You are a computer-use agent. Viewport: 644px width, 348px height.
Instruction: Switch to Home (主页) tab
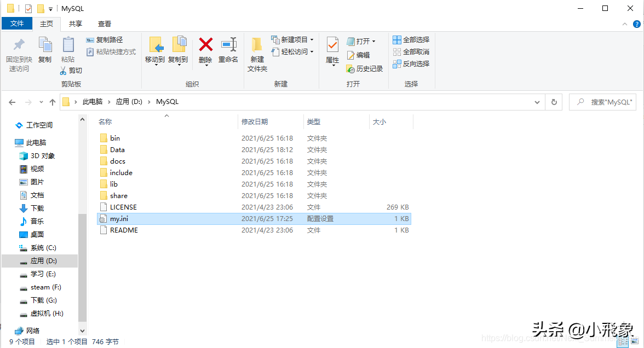47,24
